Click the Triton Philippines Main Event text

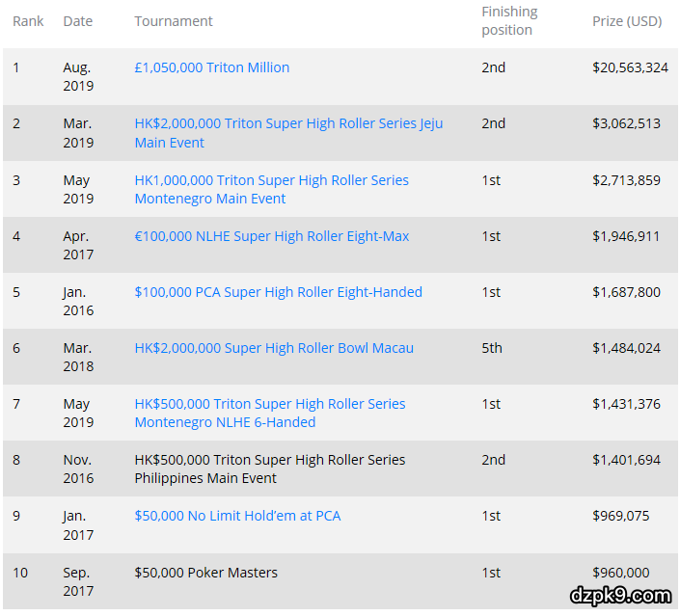click(269, 469)
